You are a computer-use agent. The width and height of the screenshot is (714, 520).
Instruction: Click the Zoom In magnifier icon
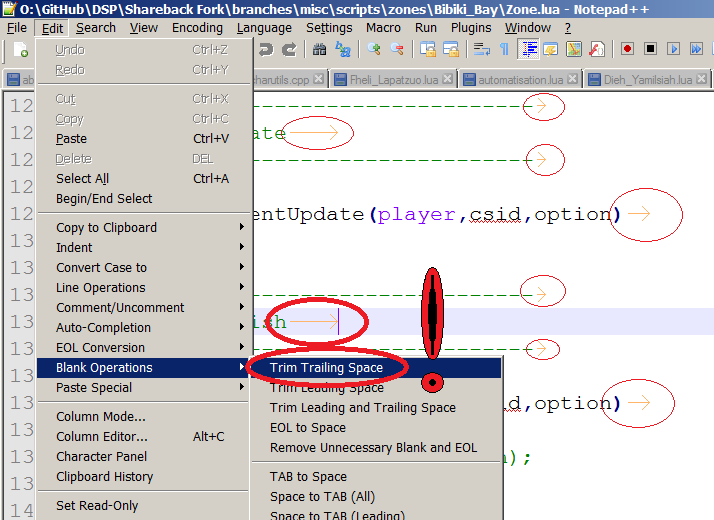pyautogui.click(x=374, y=49)
